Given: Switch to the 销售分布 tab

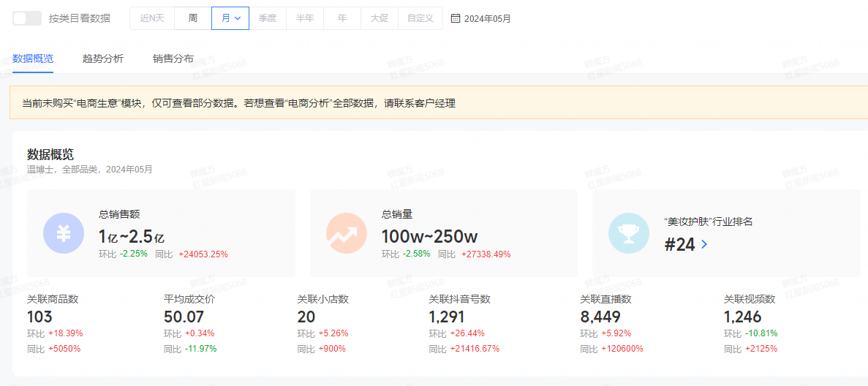Looking at the screenshot, I should [173, 58].
